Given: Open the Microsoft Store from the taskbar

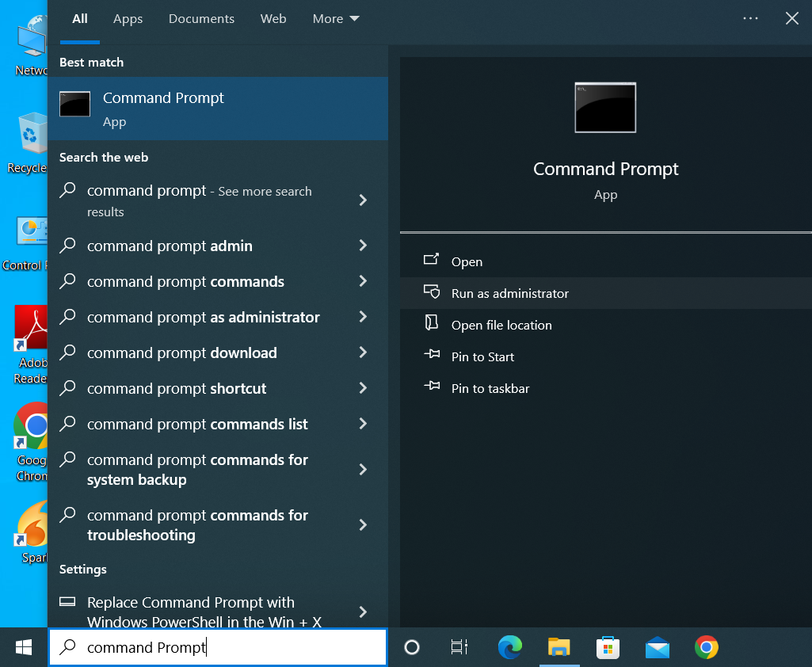Looking at the screenshot, I should (x=608, y=647).
